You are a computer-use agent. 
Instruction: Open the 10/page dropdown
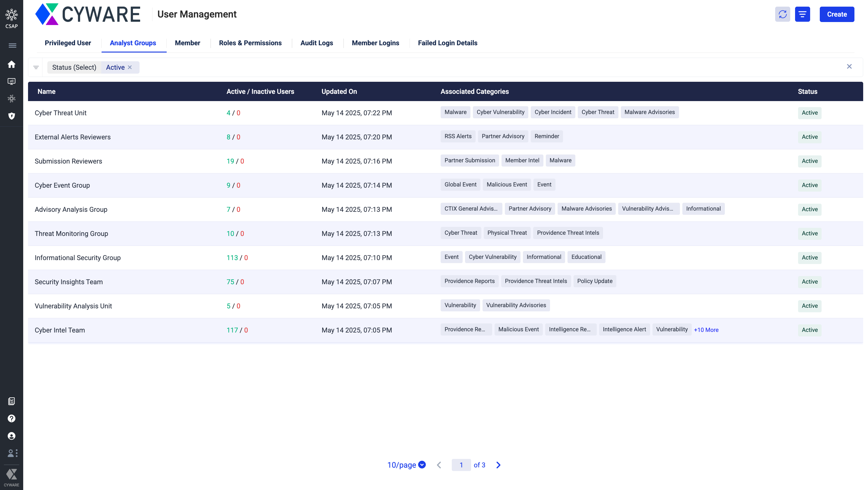[x=406, y=465]
